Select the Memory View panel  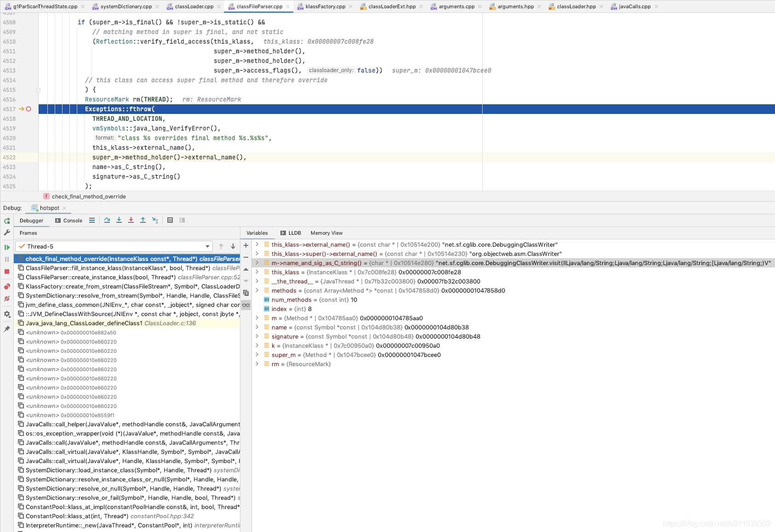point(326,233)
